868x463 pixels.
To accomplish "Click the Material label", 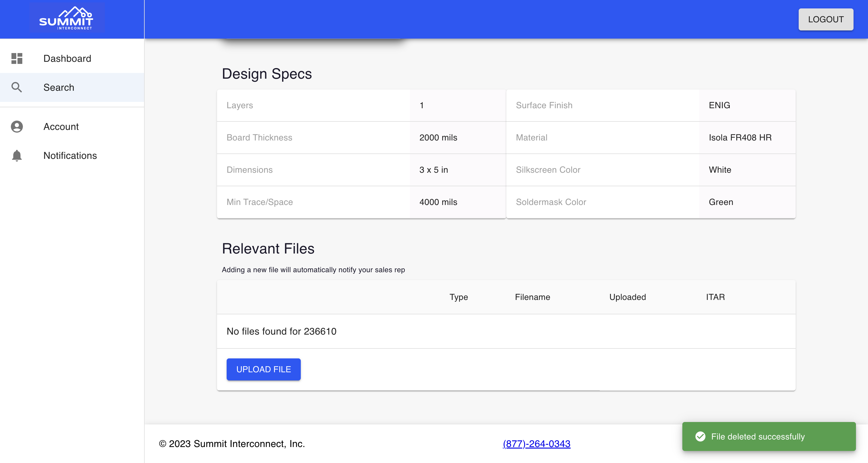I will (x=531, y=137).
